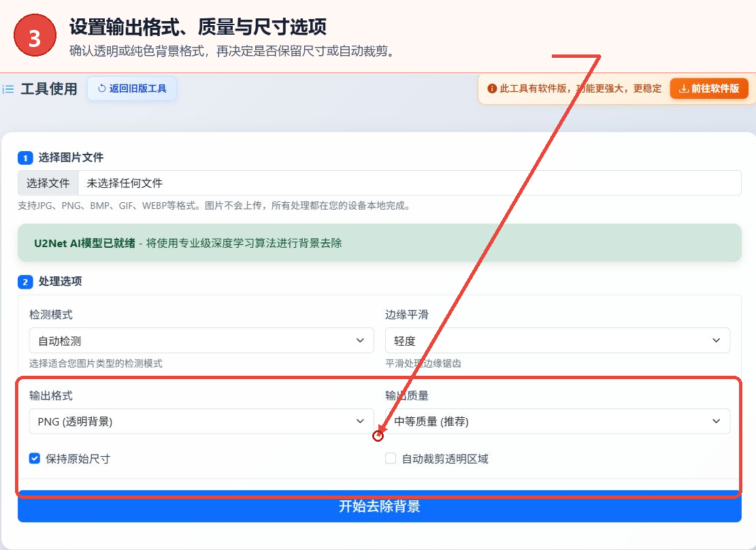Click the orange info icon in notice
The image size is (756, 550).
492,88
